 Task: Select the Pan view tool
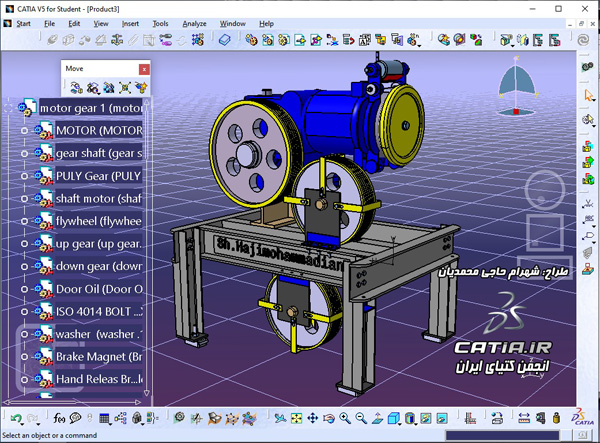coord(313,418)
